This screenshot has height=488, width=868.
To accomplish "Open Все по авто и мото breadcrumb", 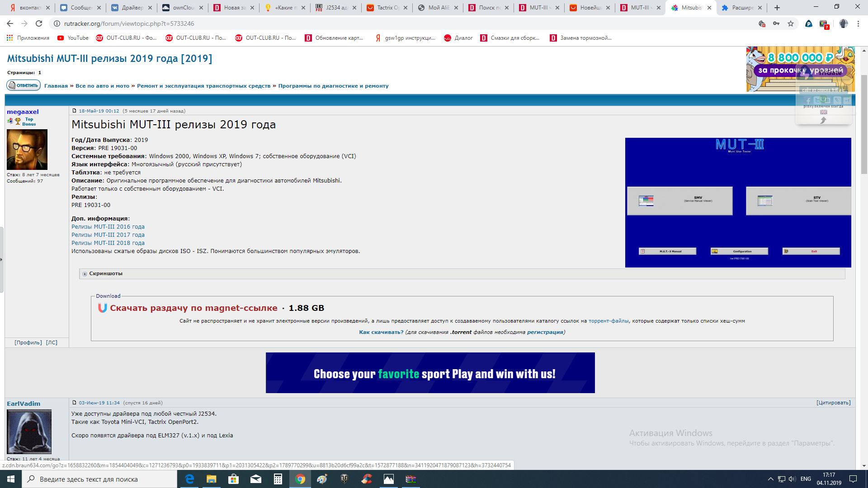I will pyautogui.click(x=102, y=86).
